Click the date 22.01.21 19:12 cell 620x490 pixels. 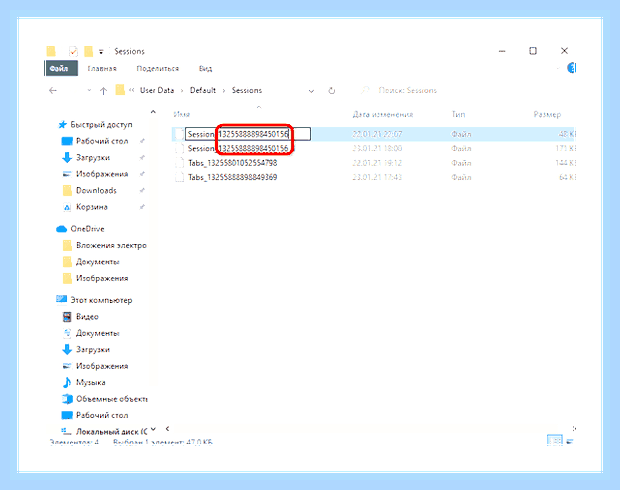[x=377, y=163]
